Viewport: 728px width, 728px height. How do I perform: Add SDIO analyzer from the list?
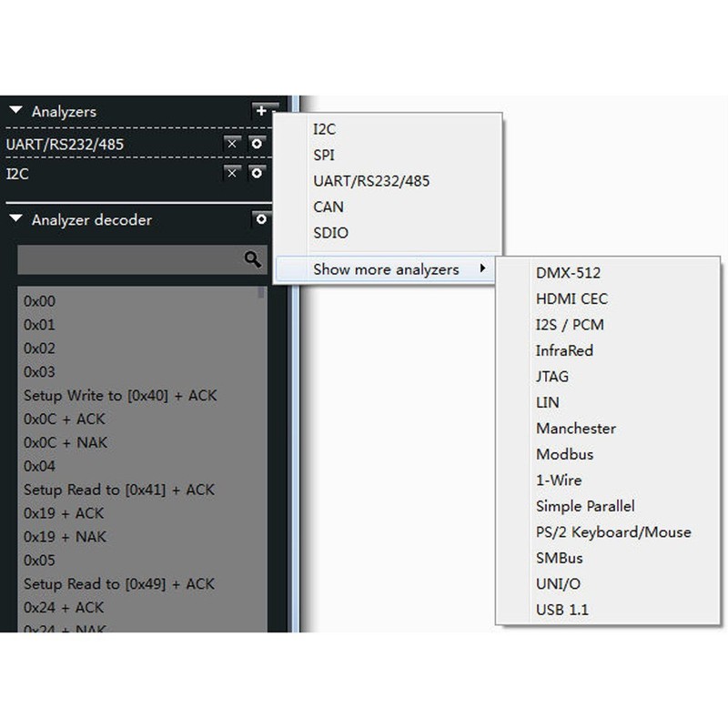pyautogui.click(x=330, y=233)
